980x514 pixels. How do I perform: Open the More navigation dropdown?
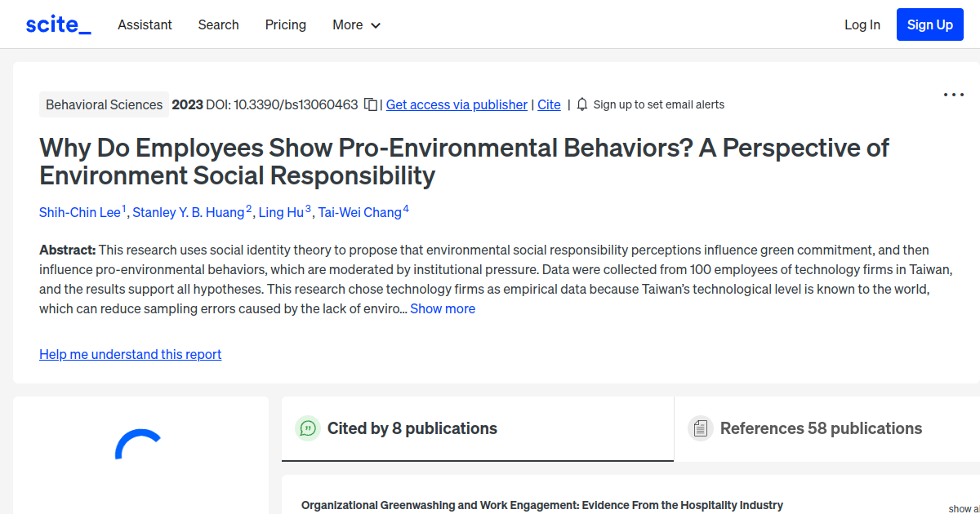[x=356, y=24]
